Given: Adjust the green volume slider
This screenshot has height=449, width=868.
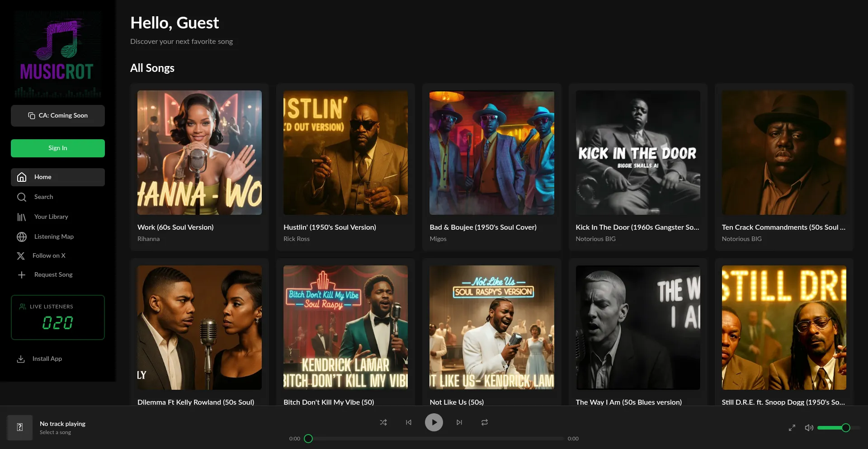Looking at the screenshot, I should [x=834, y=428].
